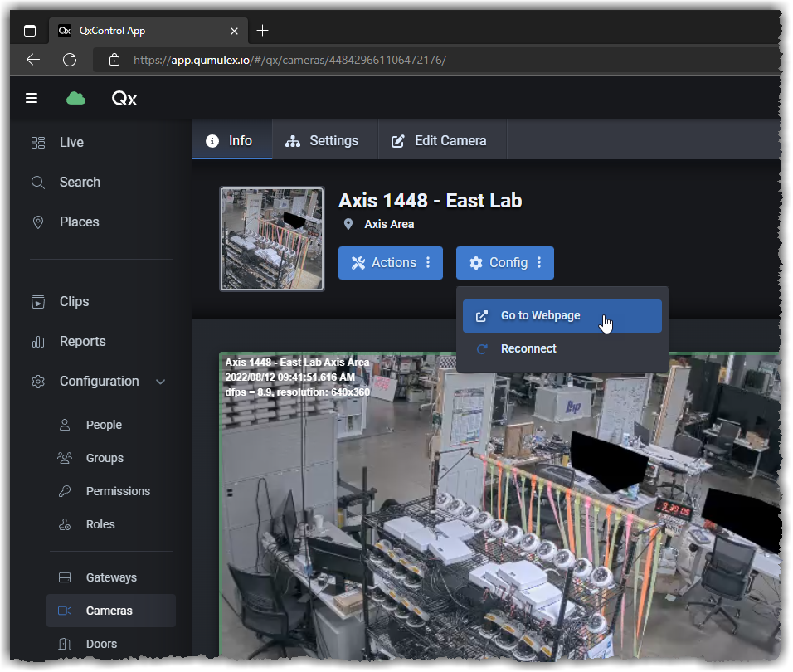Click the Places pin icon in sidebar
This screenshot has height=672, width=793.
[38, 222]
